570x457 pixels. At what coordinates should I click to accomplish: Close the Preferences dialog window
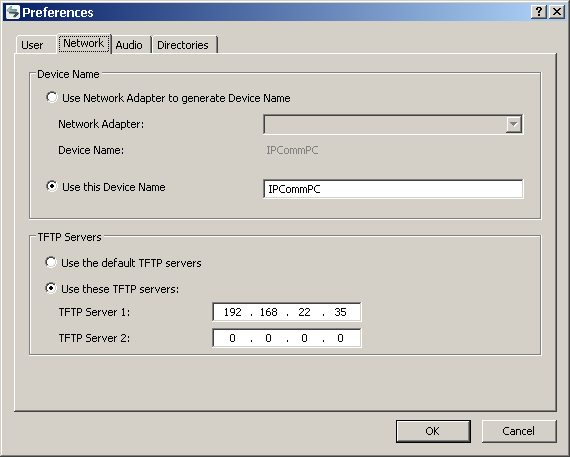click(557, 12)
